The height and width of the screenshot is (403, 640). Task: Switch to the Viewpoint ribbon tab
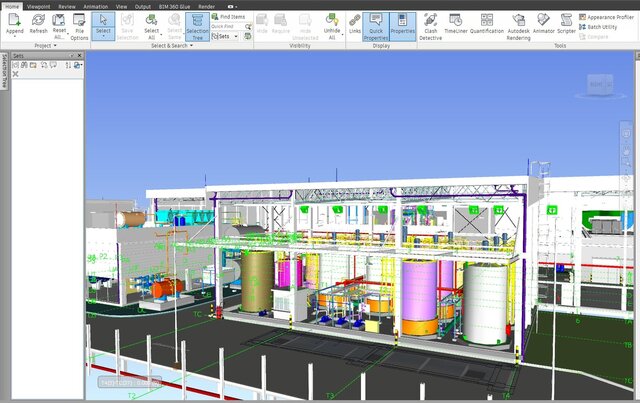tap(39, 7)
